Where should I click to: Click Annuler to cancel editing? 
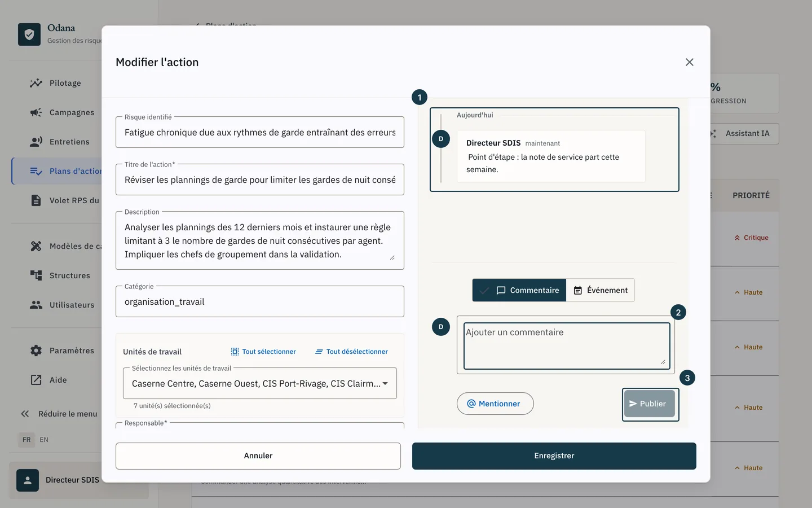[258, 456]
